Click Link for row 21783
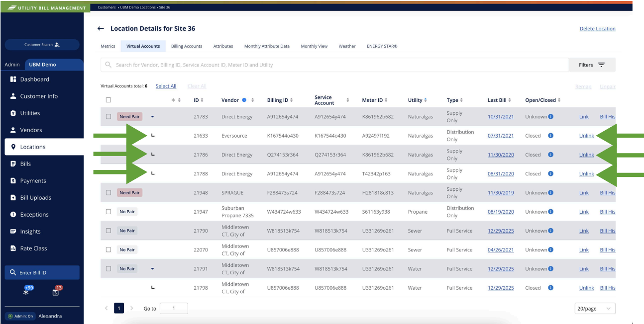 click(x=584, y=117)
